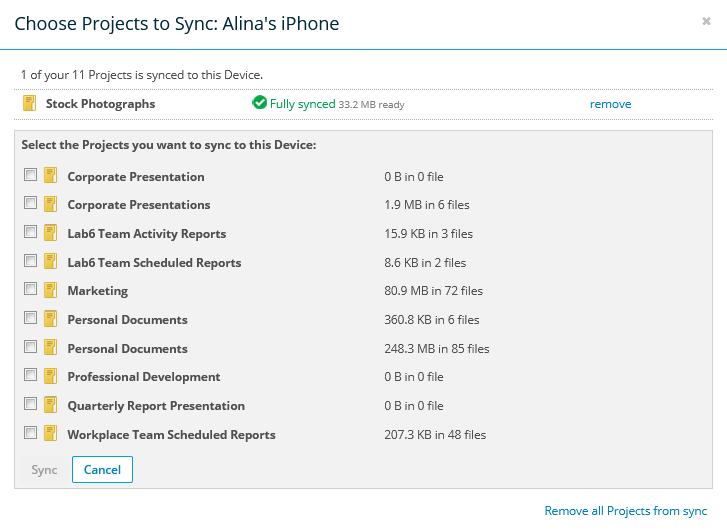The width and height of the screenshot is (727, 532).
Task: Click the green Fully synced checkmark icon
Action: 260,103
